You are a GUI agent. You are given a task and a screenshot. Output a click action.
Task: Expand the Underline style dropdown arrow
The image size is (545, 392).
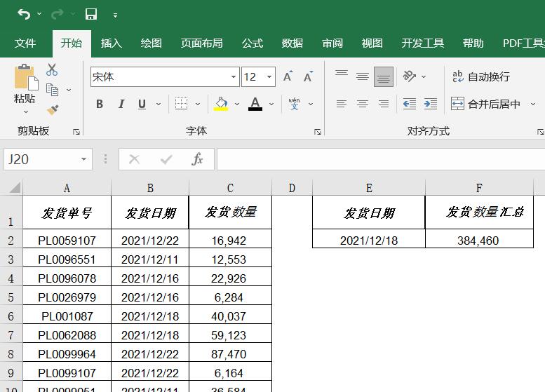159,104
